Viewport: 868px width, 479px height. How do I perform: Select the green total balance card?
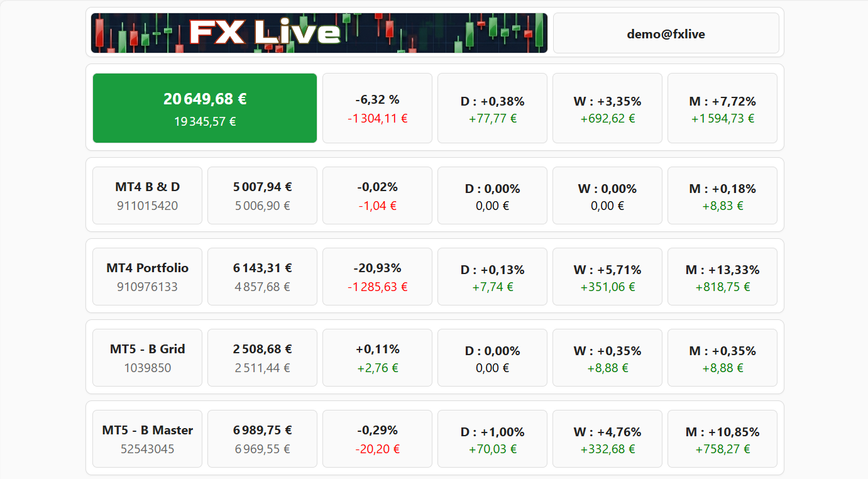click(x=204, y=107)
